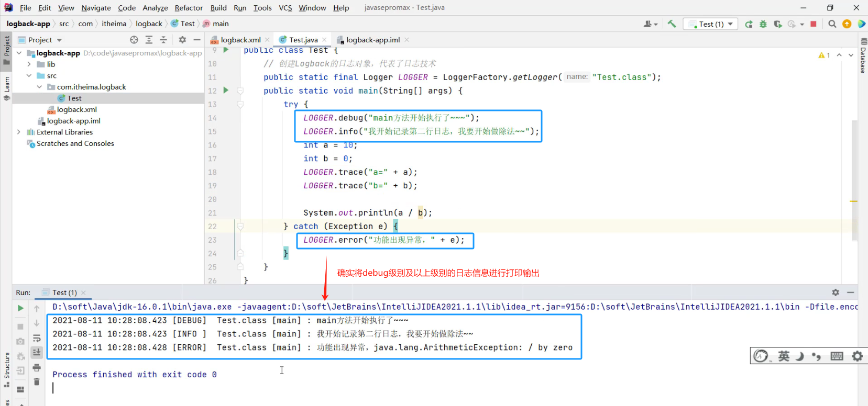The image size is (868, 406).
Task: Run main method gutter arrow line 12
Action: click(x=226, y=91)
